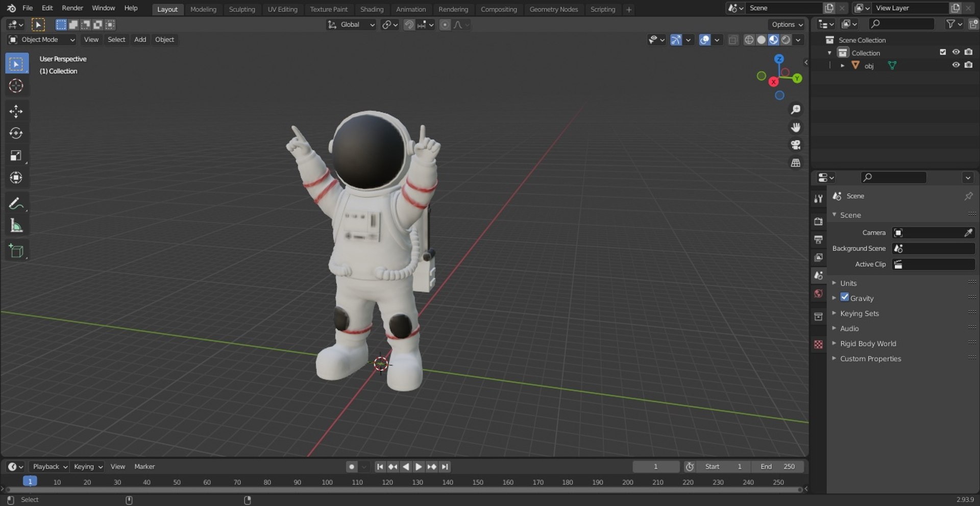The height and width of the screenshot is (506, 980).
Task: Expand the Audio panel
Action: [849, 329]
